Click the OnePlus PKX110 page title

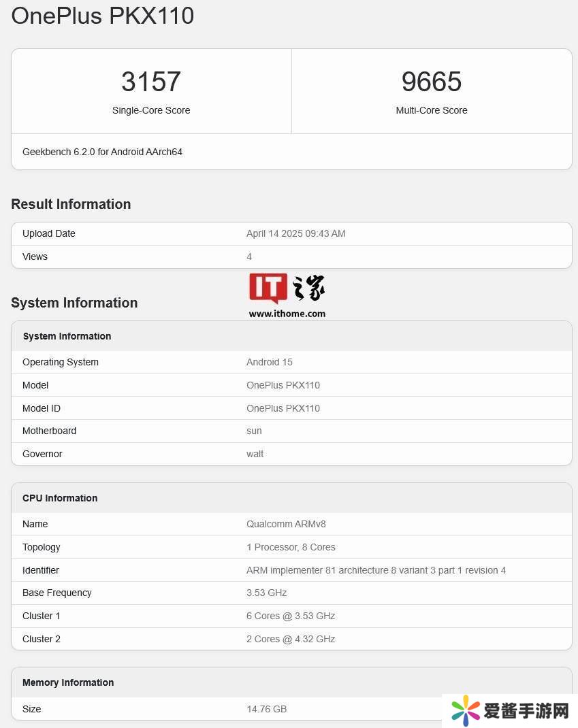[x=103, y=16]
